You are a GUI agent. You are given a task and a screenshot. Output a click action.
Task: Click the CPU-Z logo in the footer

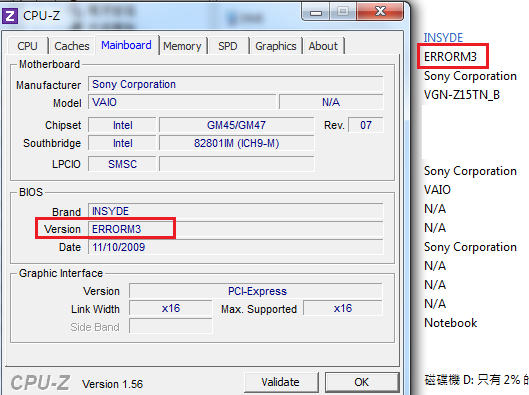40,383
